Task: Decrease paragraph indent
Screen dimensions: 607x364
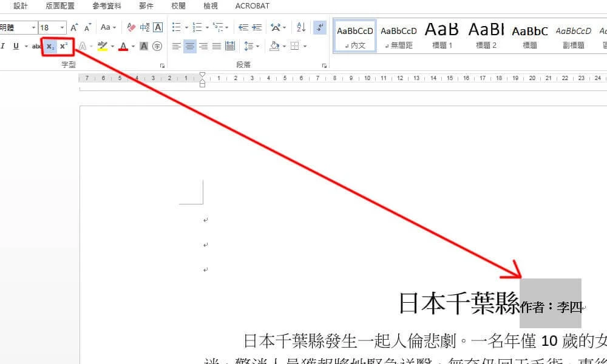Action: pyautogui.click(x=243, y=27)
